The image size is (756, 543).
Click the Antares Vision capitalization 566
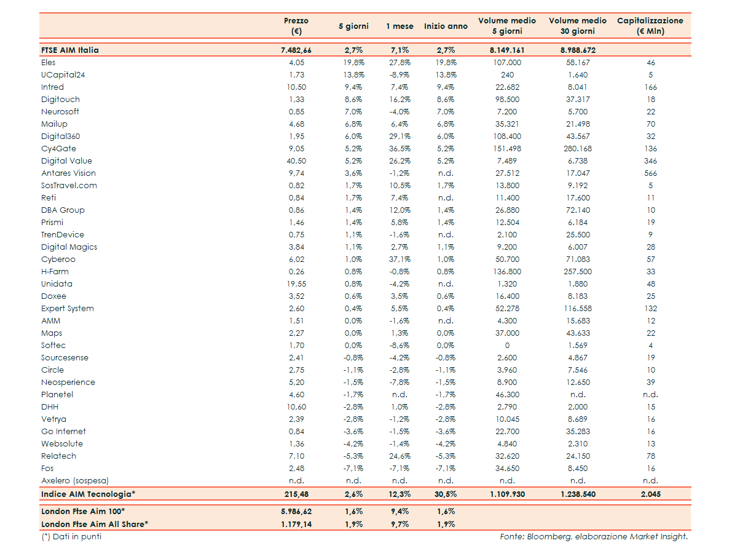pos(650,173)
